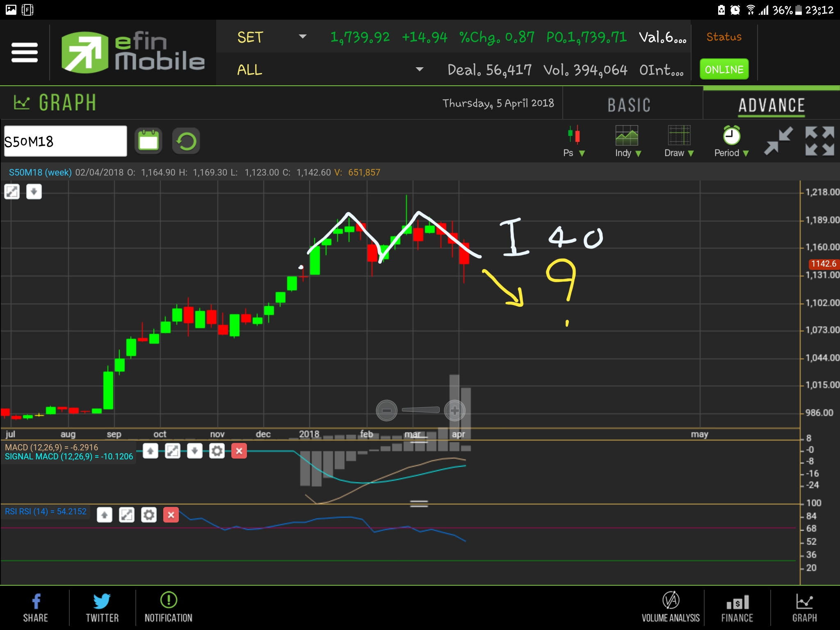Screen dimensions: 840x630
Task: Open RSI indicator gear settings
Action: click(149, 515)
